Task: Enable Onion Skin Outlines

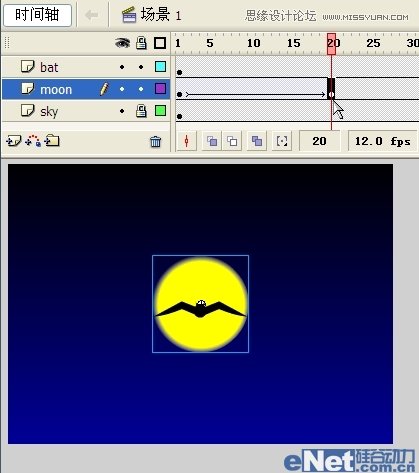Action: (232, 141)
